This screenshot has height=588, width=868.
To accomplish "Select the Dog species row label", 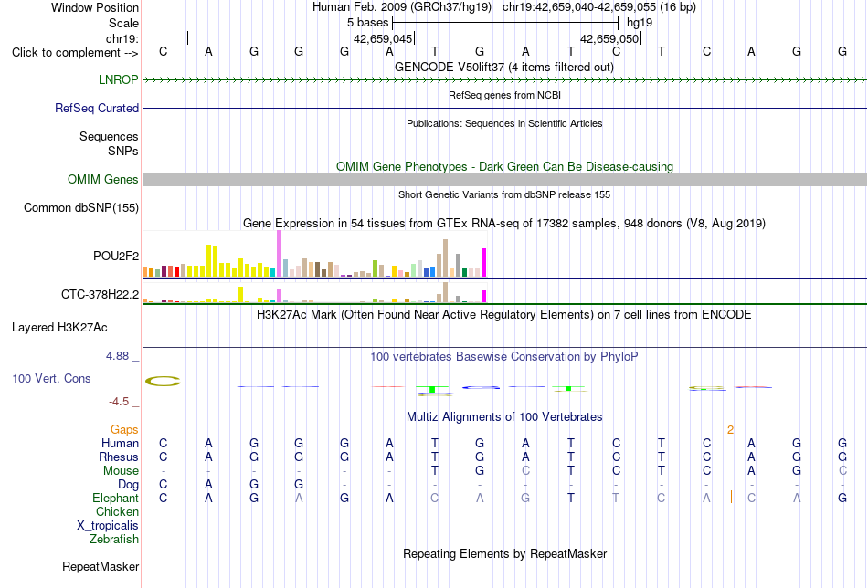I will 129,485.
